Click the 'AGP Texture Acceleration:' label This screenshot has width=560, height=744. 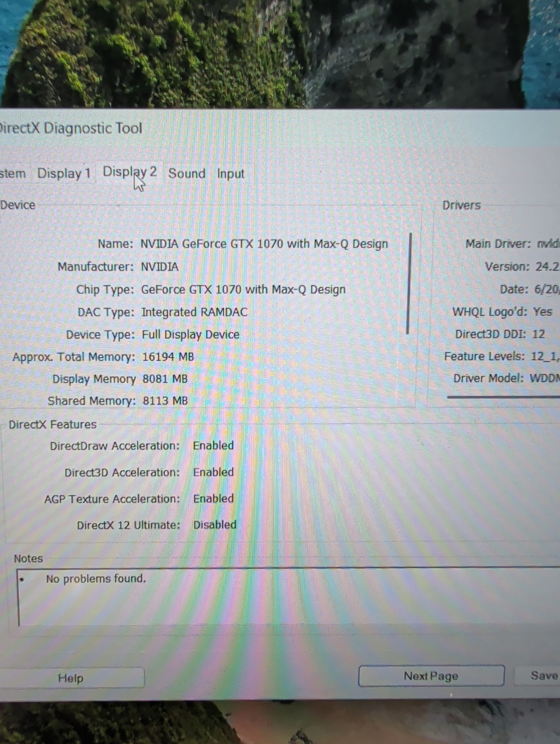(x=112, y=499)
